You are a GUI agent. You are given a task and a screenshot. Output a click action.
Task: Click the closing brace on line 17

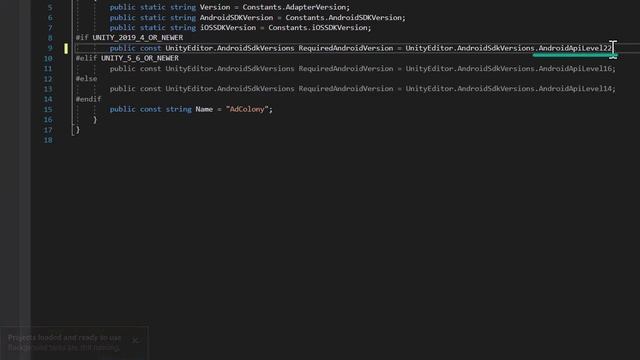[78, 130]
